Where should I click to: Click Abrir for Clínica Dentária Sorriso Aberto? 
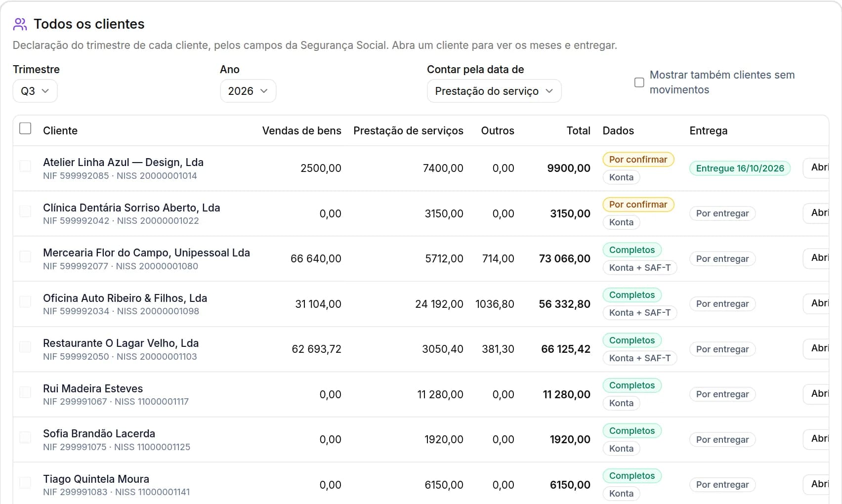point(817,213)
